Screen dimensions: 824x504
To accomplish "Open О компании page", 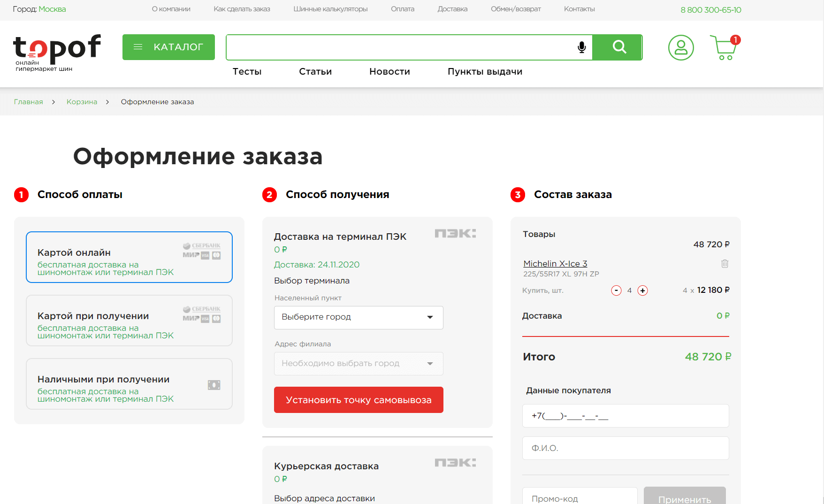I will click(171, 9).
